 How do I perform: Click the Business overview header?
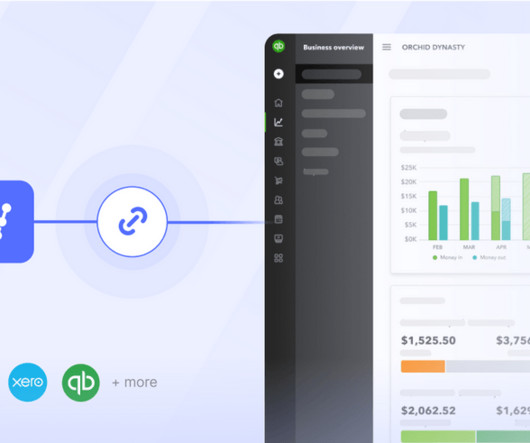coord(334,48)
